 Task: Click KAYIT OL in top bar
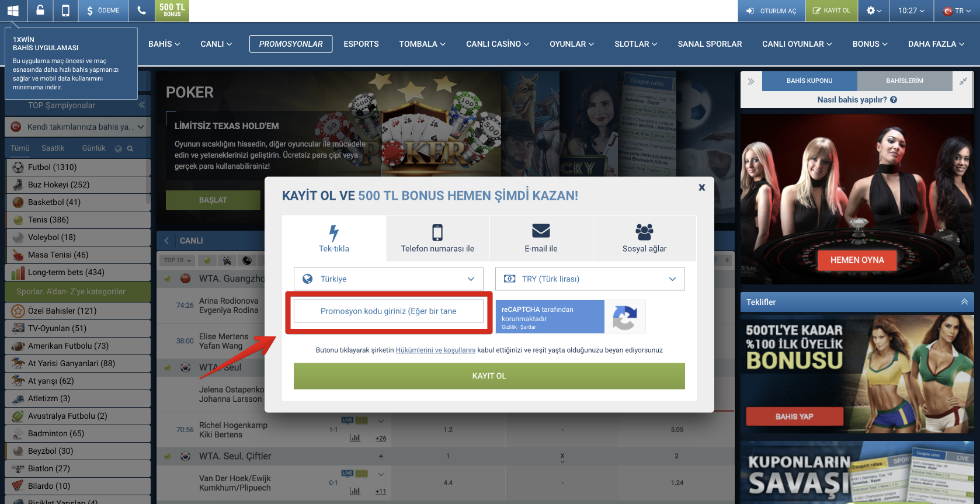click(x=832, y=11)
